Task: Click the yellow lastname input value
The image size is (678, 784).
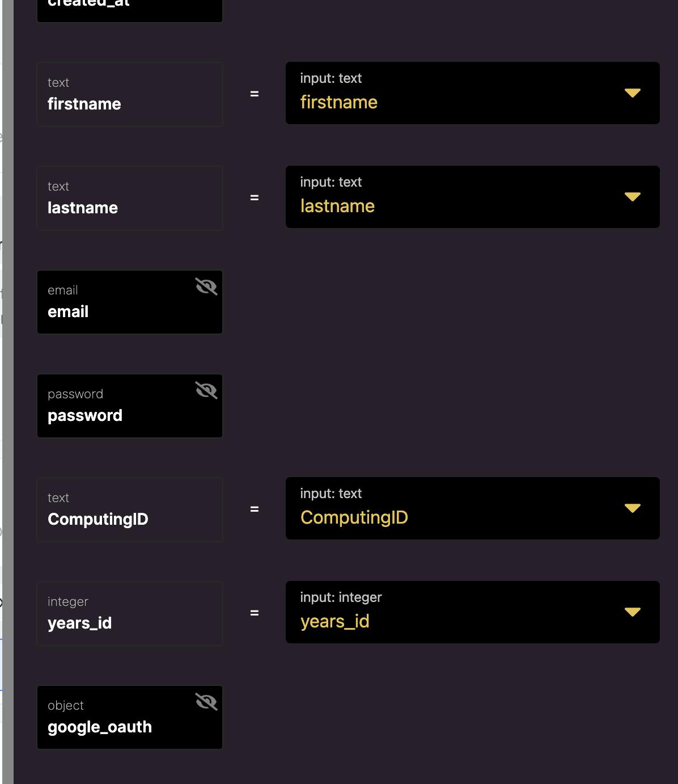Action: (x=337, y=206)
